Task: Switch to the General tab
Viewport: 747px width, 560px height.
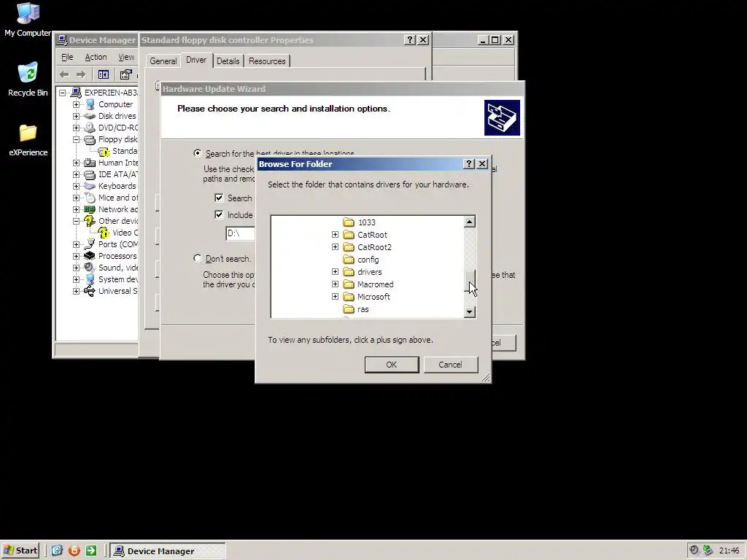Action: [163, 61]
